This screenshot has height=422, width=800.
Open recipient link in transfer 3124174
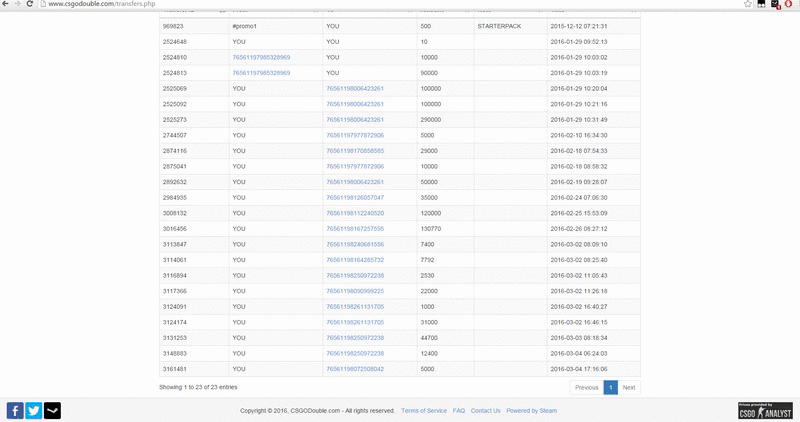(355, 322)
